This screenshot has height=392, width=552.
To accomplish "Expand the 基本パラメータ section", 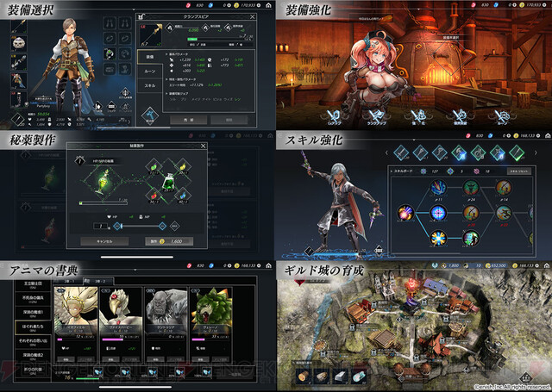I will 177,54.
